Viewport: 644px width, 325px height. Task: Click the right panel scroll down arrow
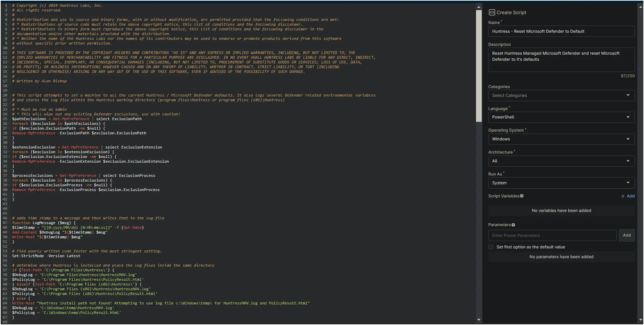[x=640, y=320]
